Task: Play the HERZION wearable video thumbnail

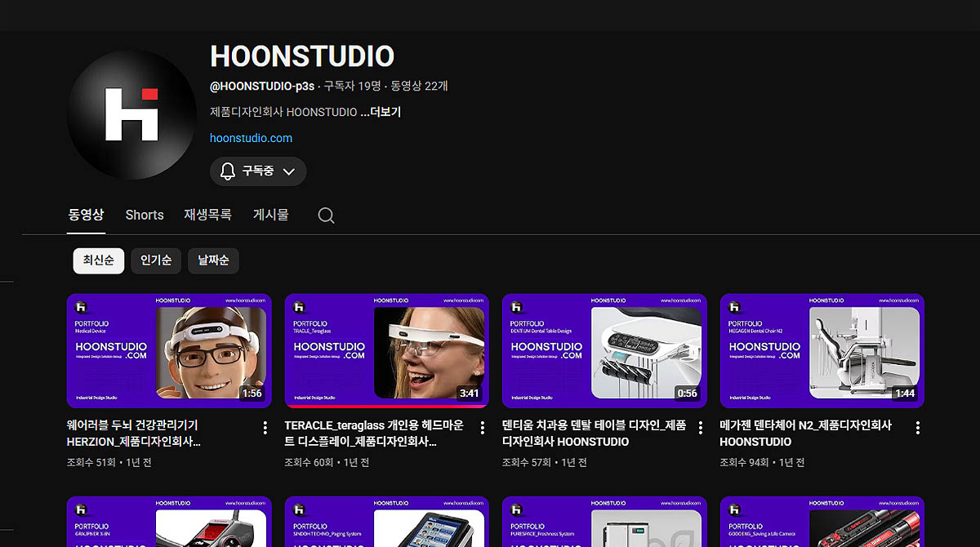Action: tap(168, 351)
